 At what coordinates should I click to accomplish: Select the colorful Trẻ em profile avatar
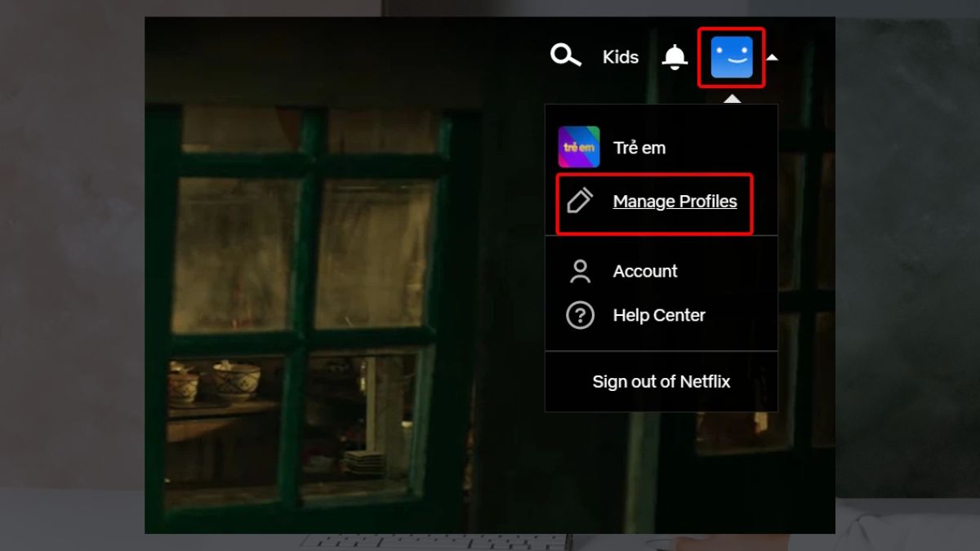pyautogui.click(x=579, y=147)
